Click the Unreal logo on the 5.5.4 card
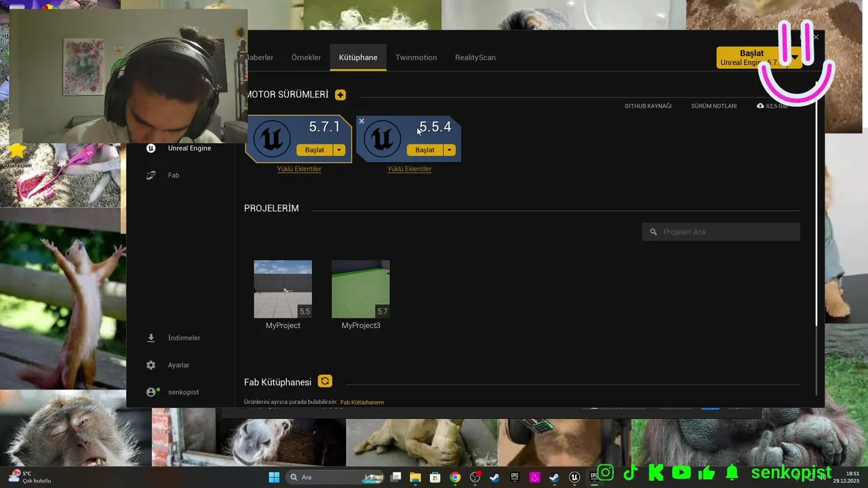 pos(382,139)
